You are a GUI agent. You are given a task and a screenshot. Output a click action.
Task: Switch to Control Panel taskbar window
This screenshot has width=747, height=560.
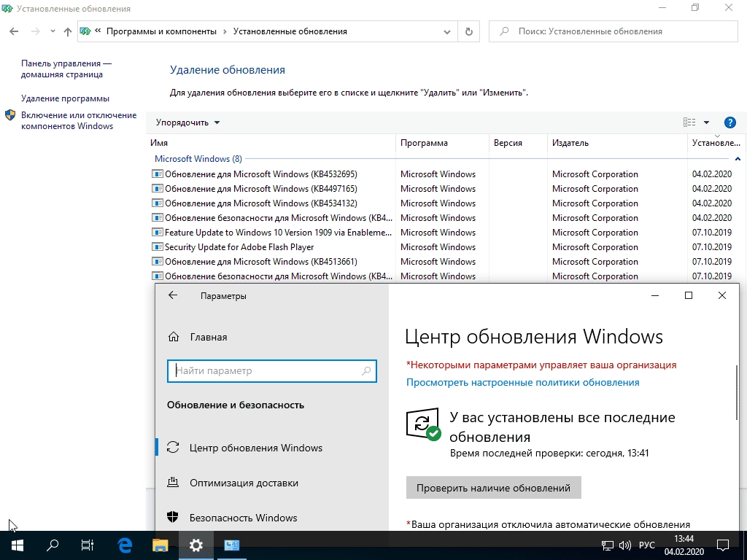(232, 545)
